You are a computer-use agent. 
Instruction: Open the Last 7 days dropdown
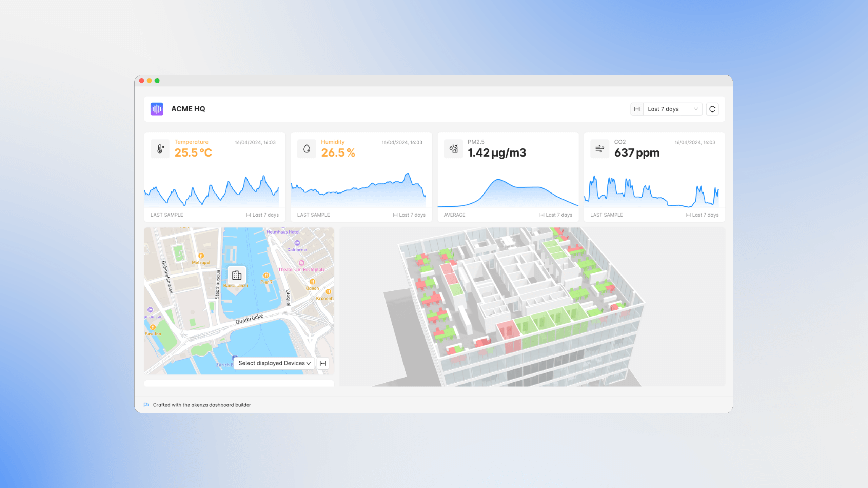point(673,109)
